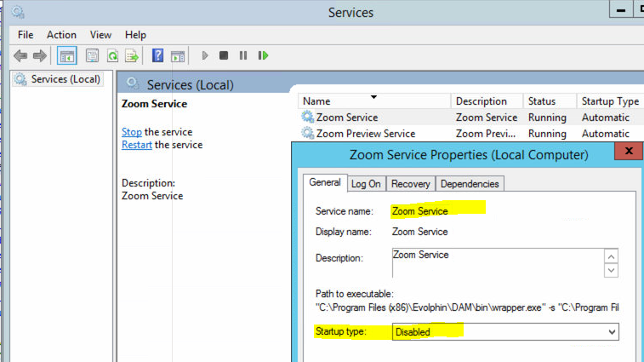Click the highlighted Service name value
Screen dimensions: 644x362
tap(419, 211)
